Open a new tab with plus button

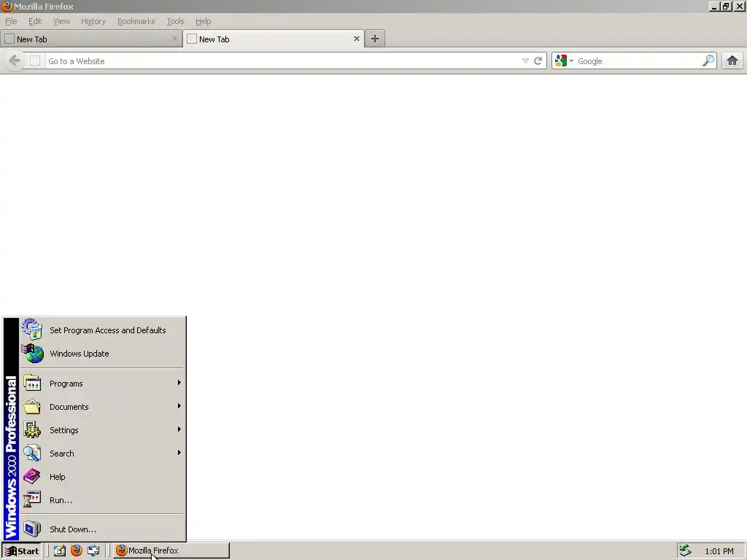375,39
